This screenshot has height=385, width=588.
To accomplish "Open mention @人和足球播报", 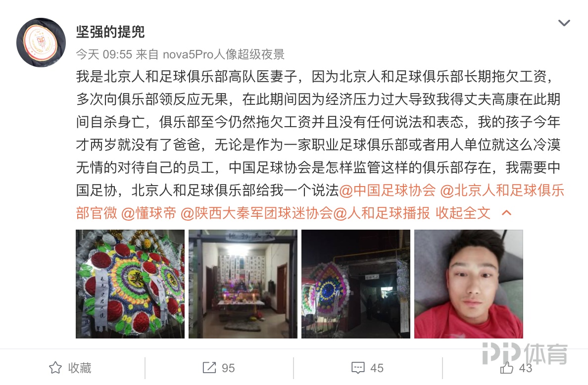I will 382,213.
